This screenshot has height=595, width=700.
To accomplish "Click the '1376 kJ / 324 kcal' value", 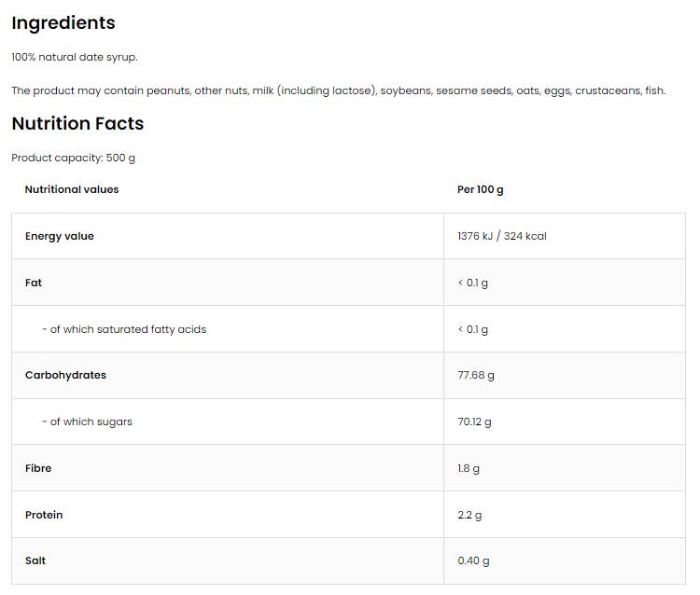I will [502, 236].
